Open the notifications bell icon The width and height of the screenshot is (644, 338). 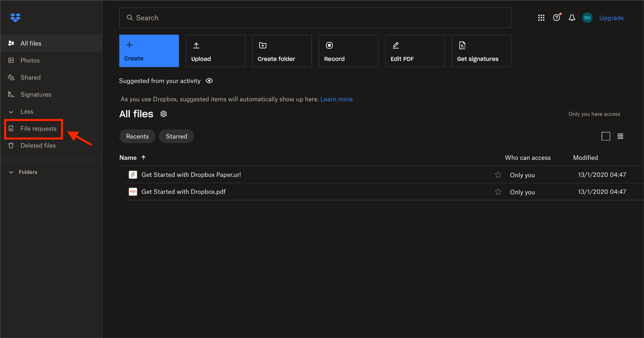572,18
